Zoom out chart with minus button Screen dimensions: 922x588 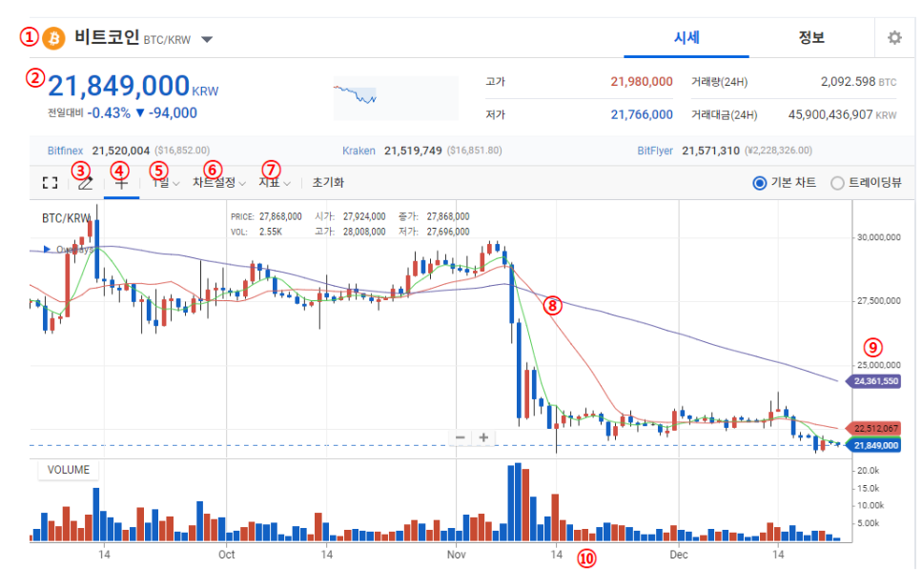click(460, 437)
